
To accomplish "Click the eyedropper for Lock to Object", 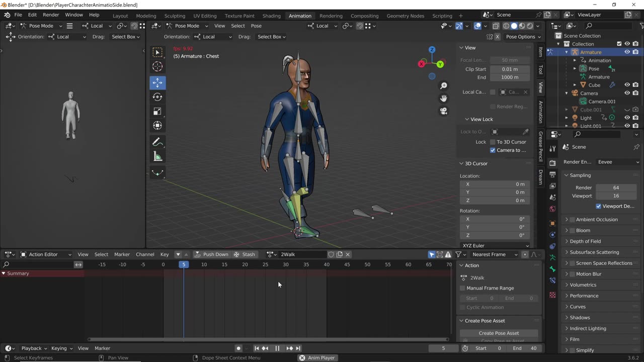I will coord(526,132).
